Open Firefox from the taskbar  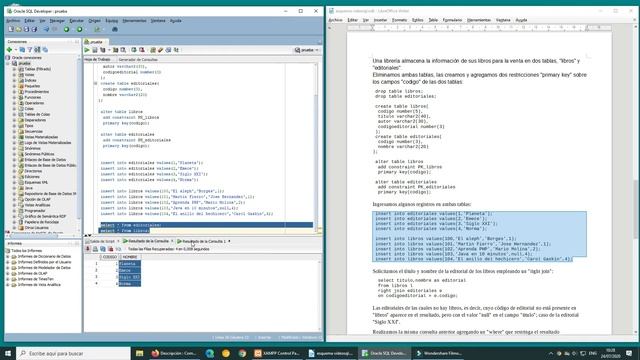173,353
